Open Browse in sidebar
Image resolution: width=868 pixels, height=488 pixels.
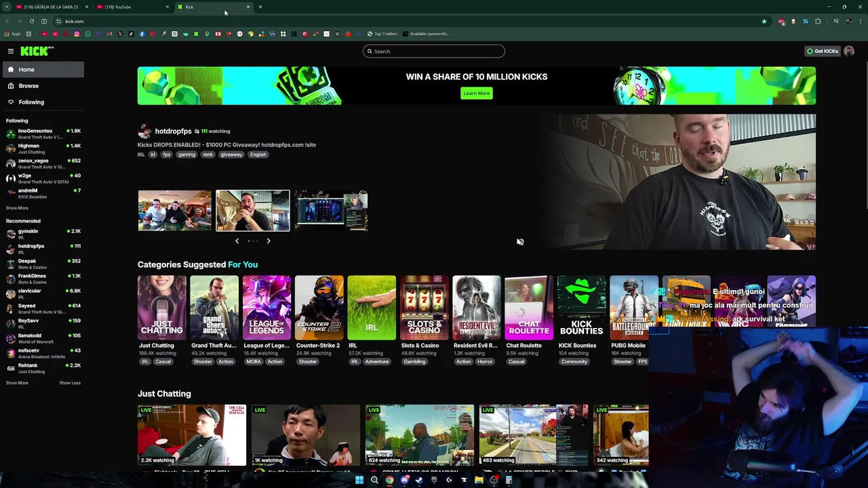[43, 85]
